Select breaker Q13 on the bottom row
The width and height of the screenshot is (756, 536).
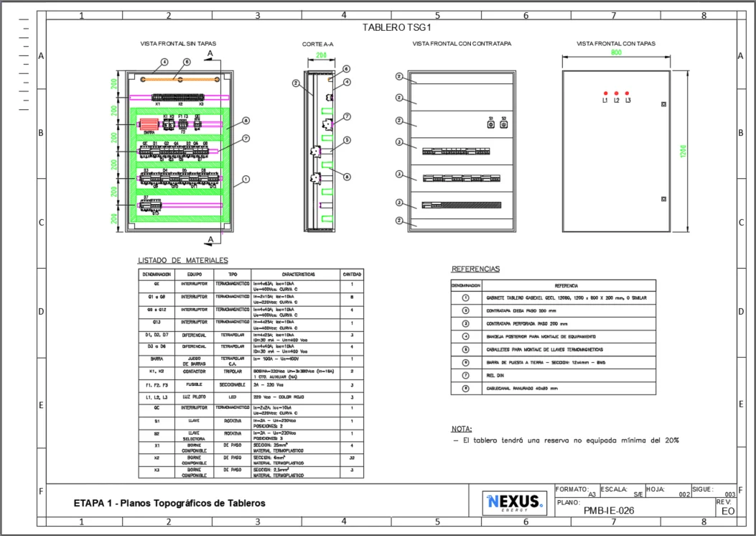point(155,206)
